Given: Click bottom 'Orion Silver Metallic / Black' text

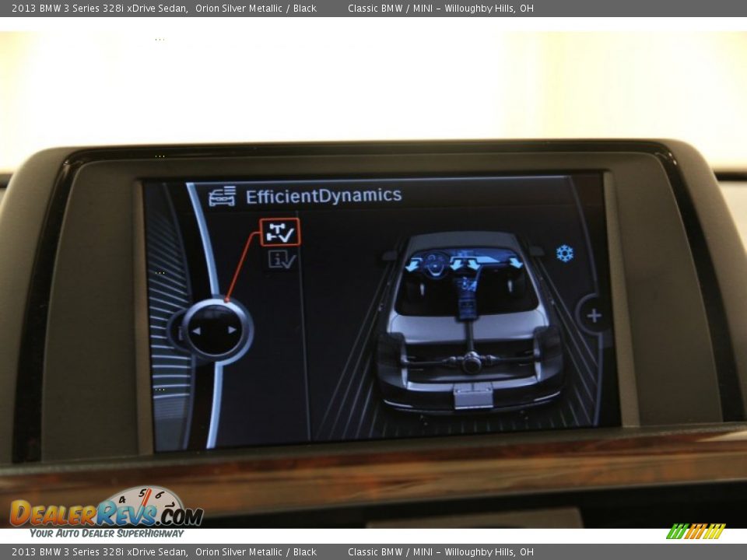Looking at the screenshot, I should click(x=255, y=552).
